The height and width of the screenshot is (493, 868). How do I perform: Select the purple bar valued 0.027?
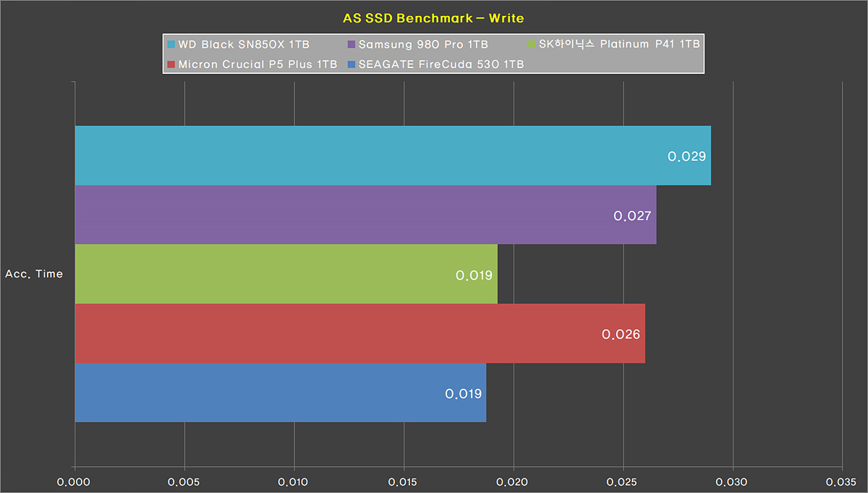pyautogui.click(x=365, y=215)
